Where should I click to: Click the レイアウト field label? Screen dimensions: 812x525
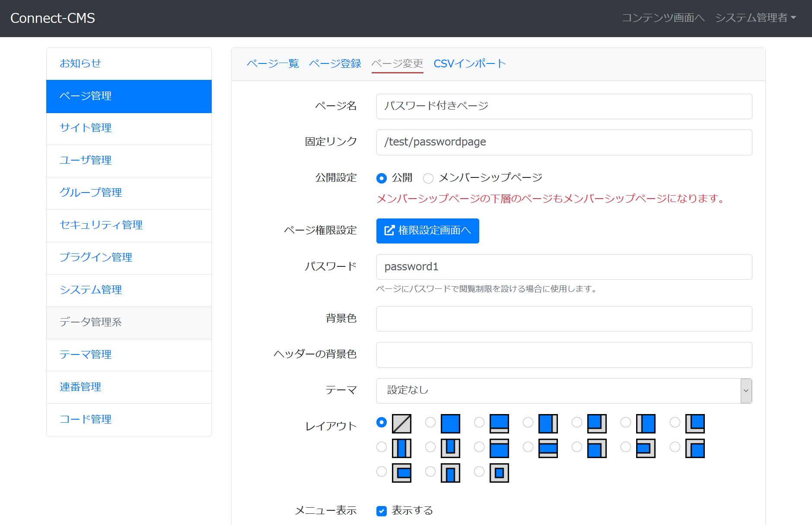click(331, 427)
